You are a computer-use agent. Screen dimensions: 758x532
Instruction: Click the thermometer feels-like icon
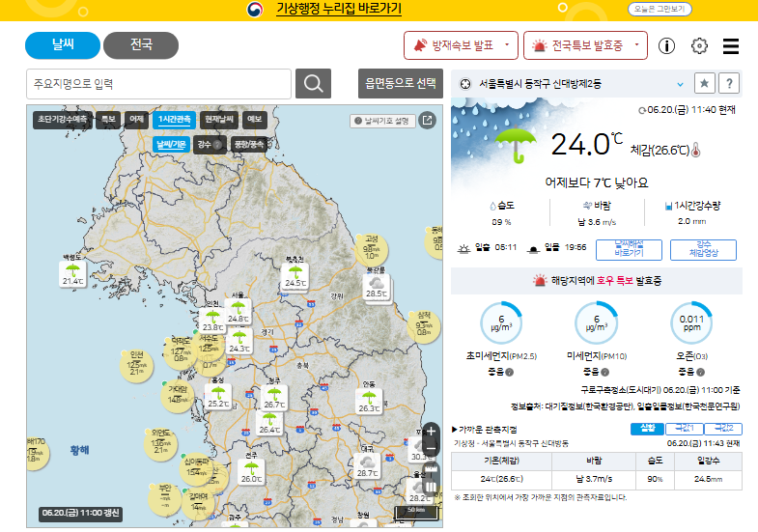[695, 150]
